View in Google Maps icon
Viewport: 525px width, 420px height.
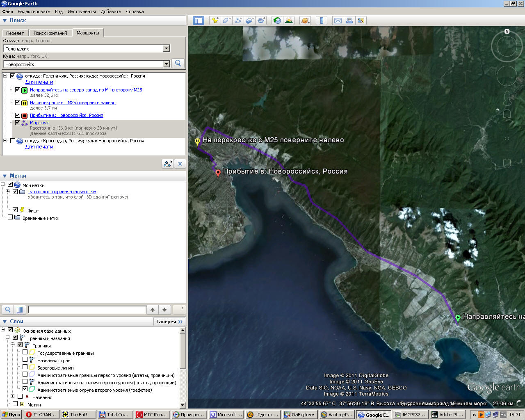(361, 21)
